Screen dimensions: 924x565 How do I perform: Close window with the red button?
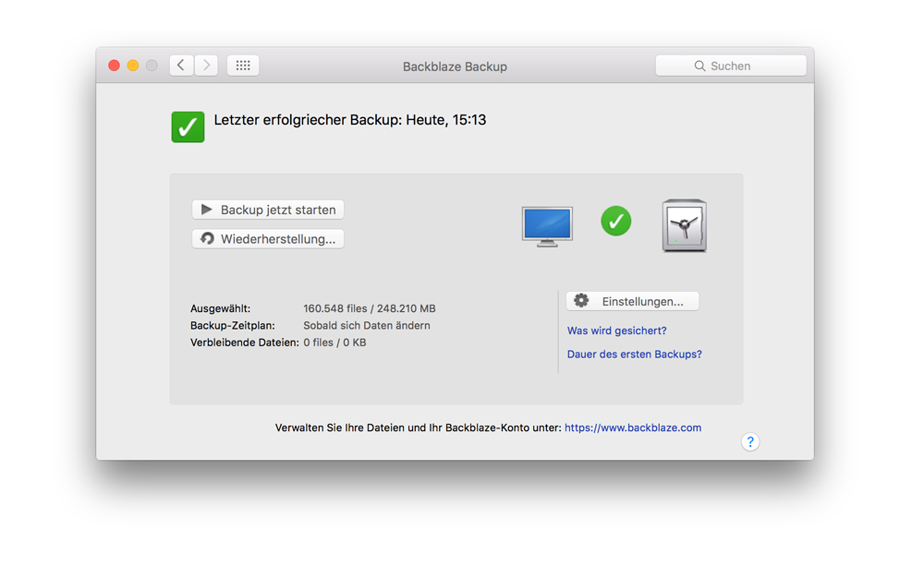pos(115,66)
